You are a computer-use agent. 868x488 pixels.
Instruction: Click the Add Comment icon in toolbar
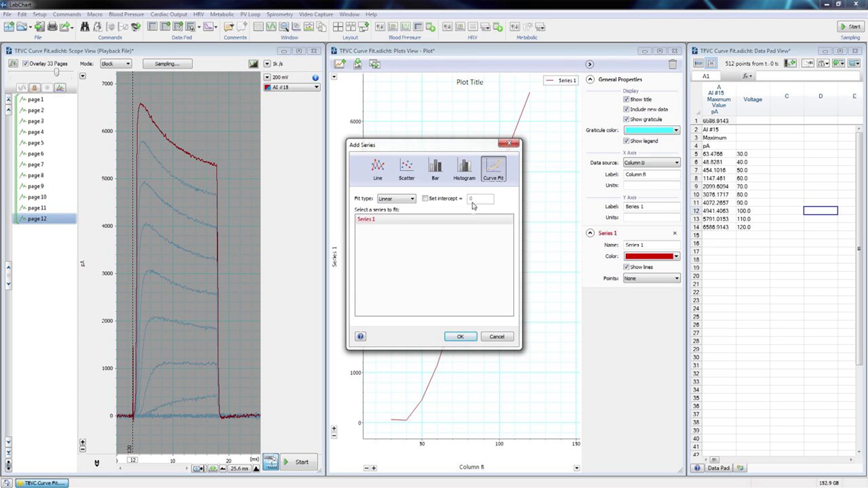(x=229, y=26)
